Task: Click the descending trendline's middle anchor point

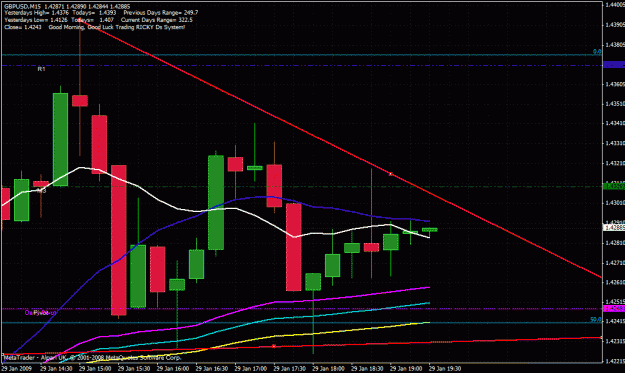Action: (x=391, y=174)
